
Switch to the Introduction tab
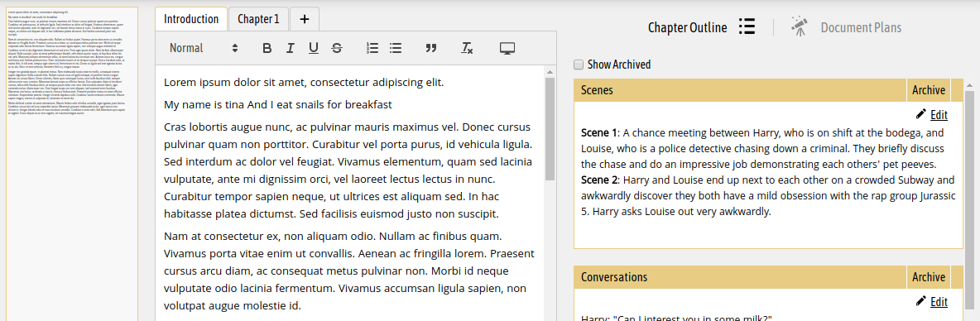191,19
